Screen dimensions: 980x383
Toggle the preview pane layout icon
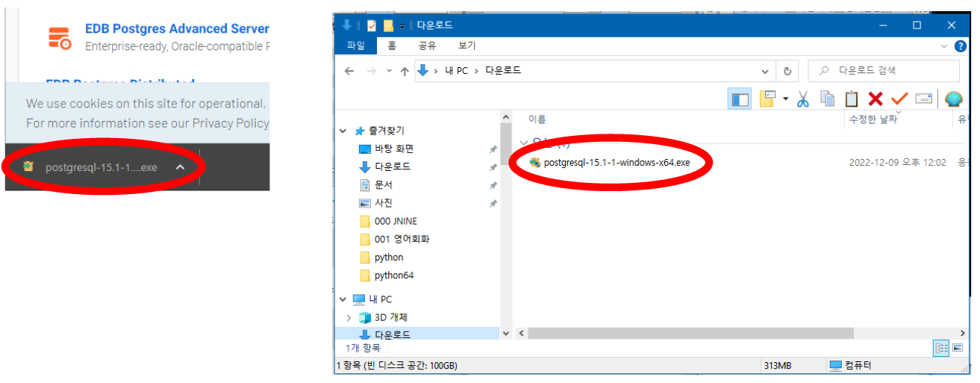[740, 99]
